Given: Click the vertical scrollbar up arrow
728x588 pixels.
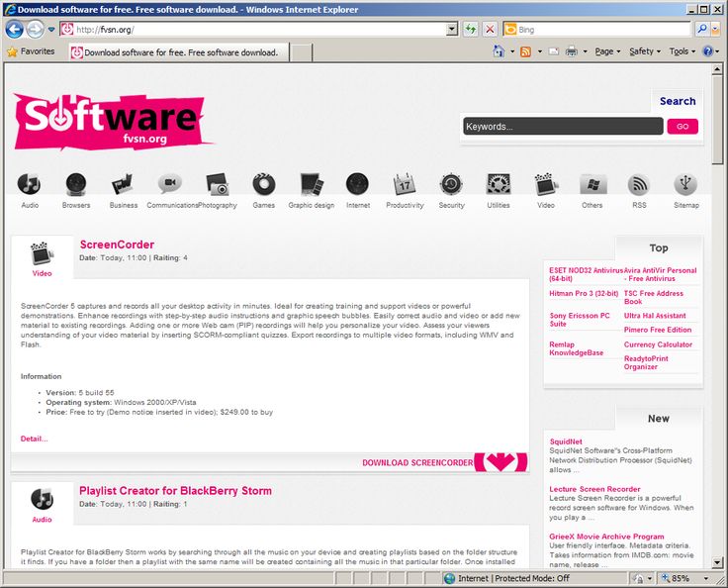Looking at the screenshot, I should (717, 69).
